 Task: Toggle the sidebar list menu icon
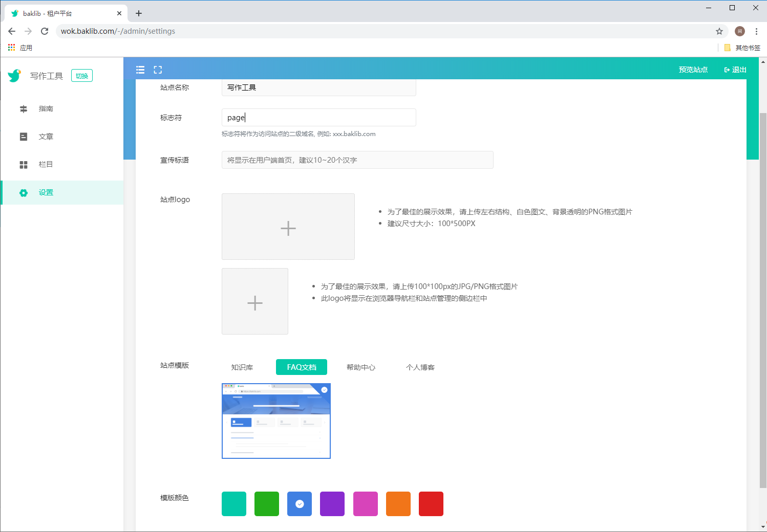coord(140,70)
